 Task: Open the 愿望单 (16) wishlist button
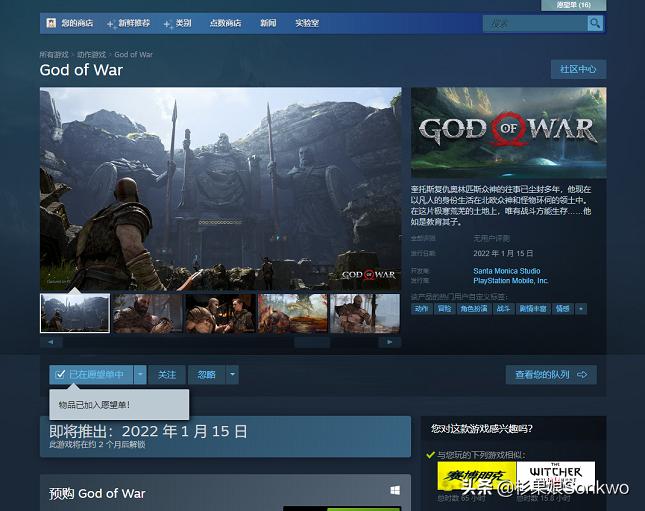[573, 5]
